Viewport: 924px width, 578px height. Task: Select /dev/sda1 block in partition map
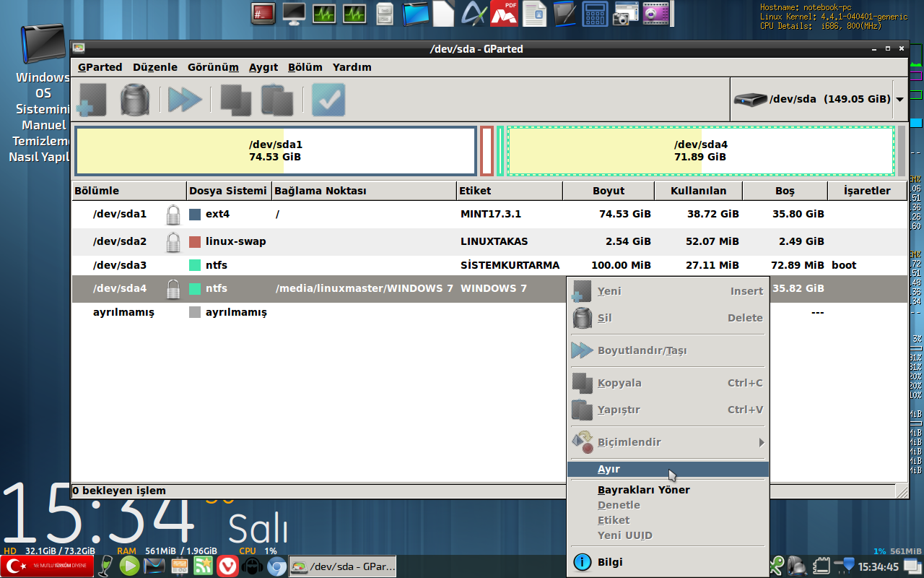pyautogui.click(x=276, y=151)
